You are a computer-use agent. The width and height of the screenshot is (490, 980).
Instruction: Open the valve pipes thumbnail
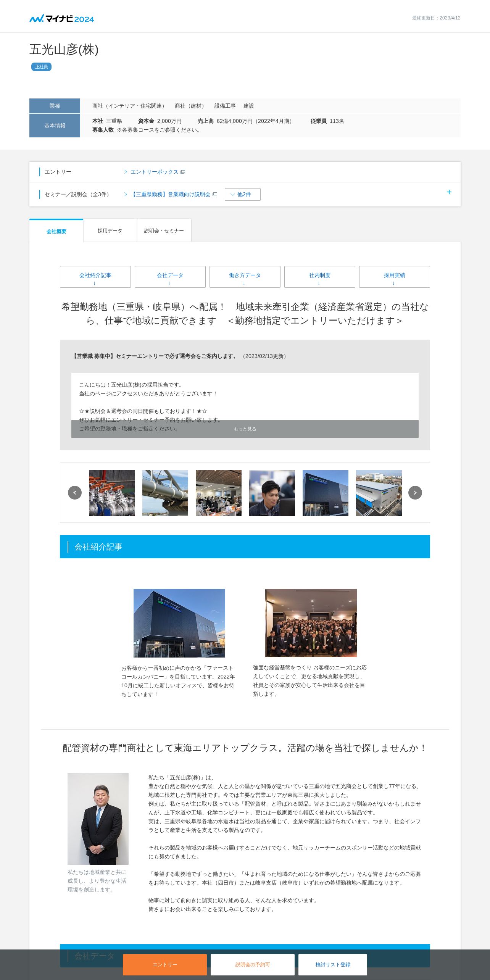tap(112, 493)
